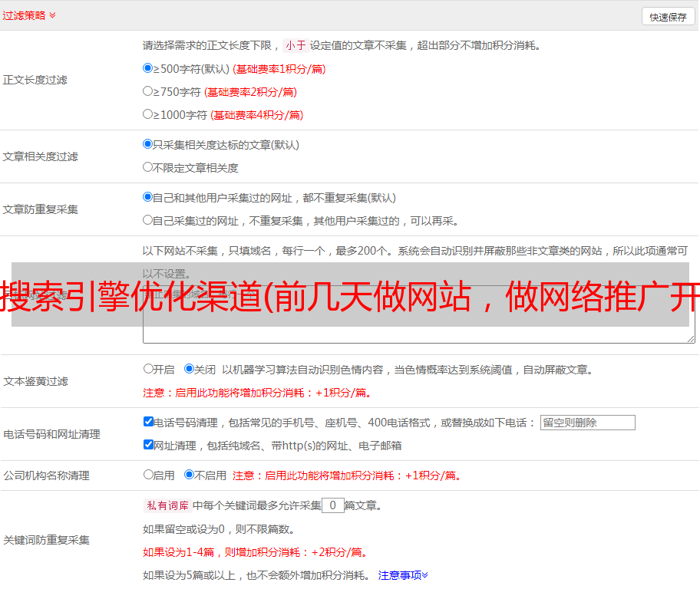
Task: Enable 公司机构名称清理 with 启用
Action: [149, 475]
